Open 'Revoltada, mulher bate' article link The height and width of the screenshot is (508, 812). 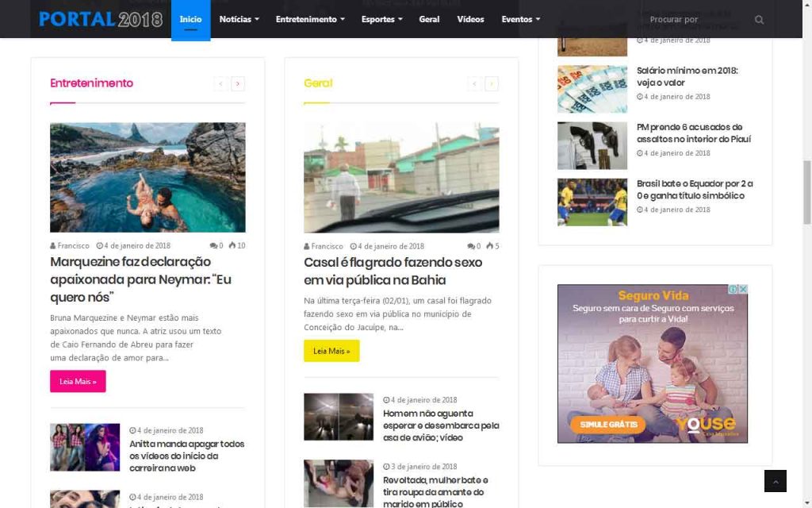pyautogui.click(x=435, y=492)
